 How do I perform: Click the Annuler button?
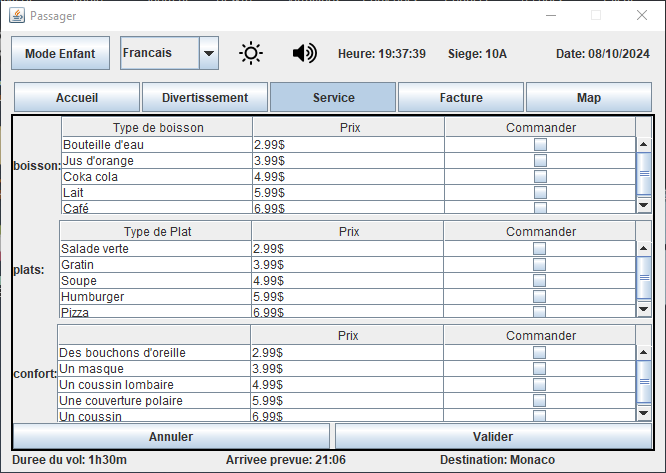click(171, 437)
